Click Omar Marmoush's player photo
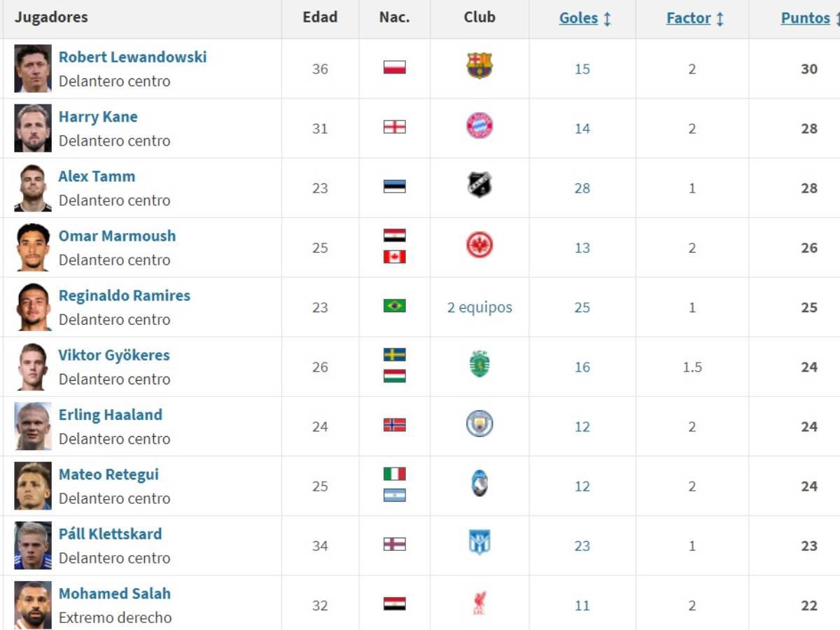Viewport: 840px width, 630px height. click(33, 247)
